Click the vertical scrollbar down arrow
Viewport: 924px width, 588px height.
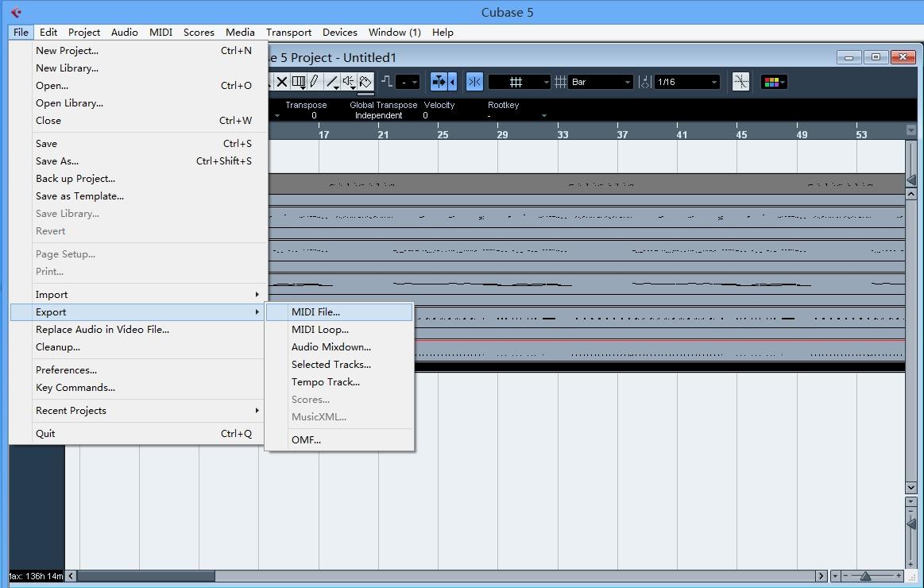pos(911,488)
